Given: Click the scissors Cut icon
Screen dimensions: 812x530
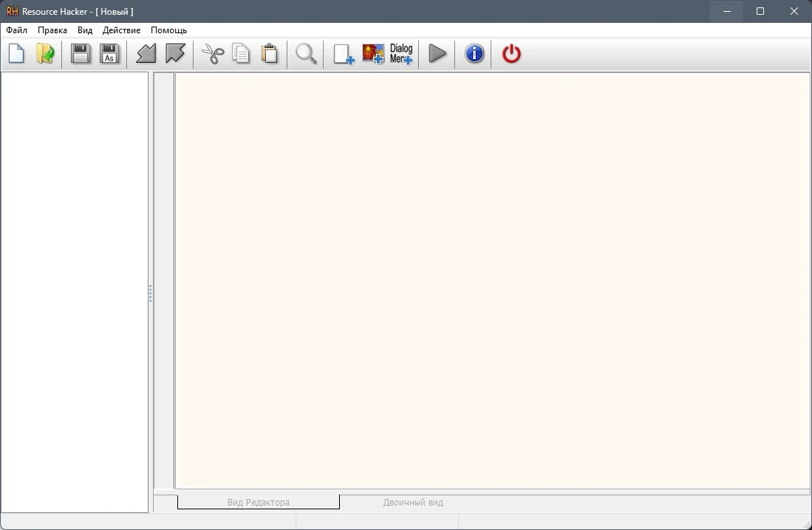Looking at the screenshot, I should click(212, 54).
